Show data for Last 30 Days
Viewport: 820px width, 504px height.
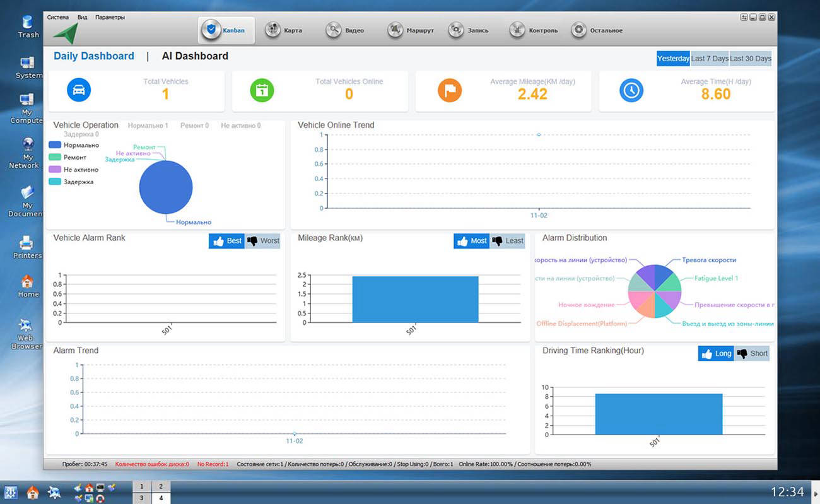(751, 59)
